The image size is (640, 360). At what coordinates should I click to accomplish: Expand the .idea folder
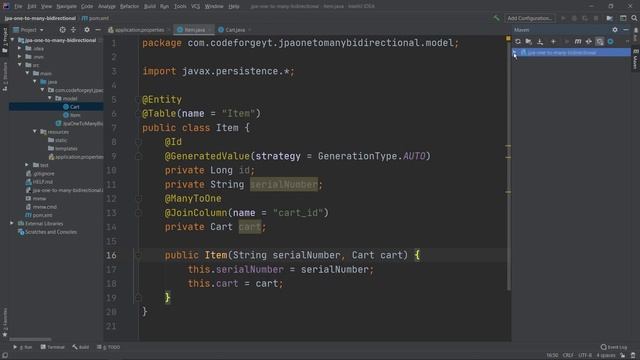click(x=20, y=48)
